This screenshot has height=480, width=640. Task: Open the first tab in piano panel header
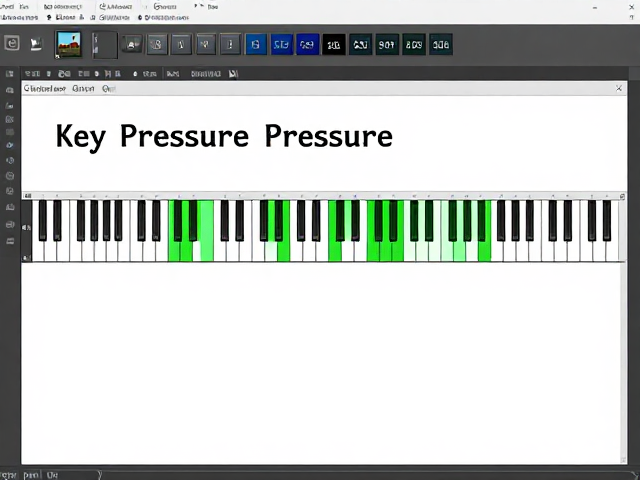pyautogui.click(x=44, y=89)
